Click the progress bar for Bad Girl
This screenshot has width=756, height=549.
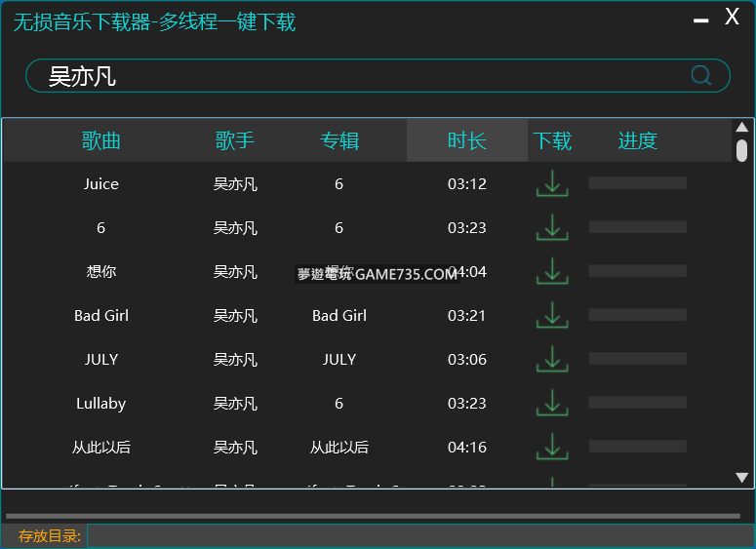(x=637, y=314)
